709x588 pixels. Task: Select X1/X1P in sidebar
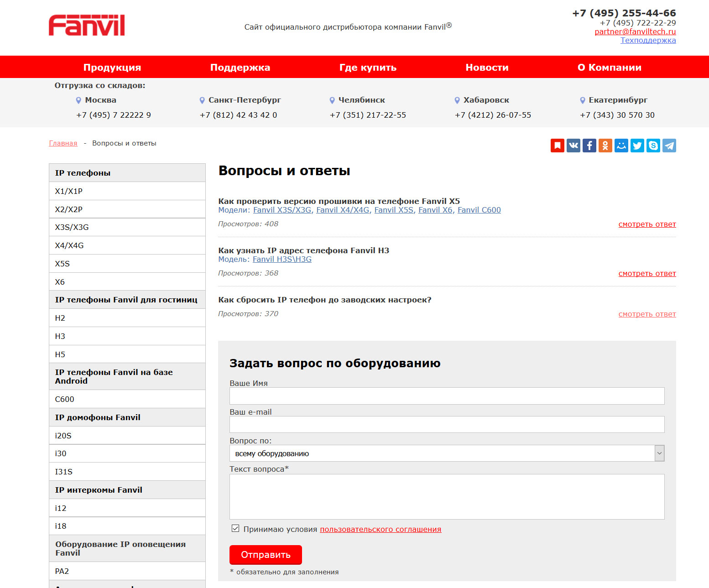point(127,191)
